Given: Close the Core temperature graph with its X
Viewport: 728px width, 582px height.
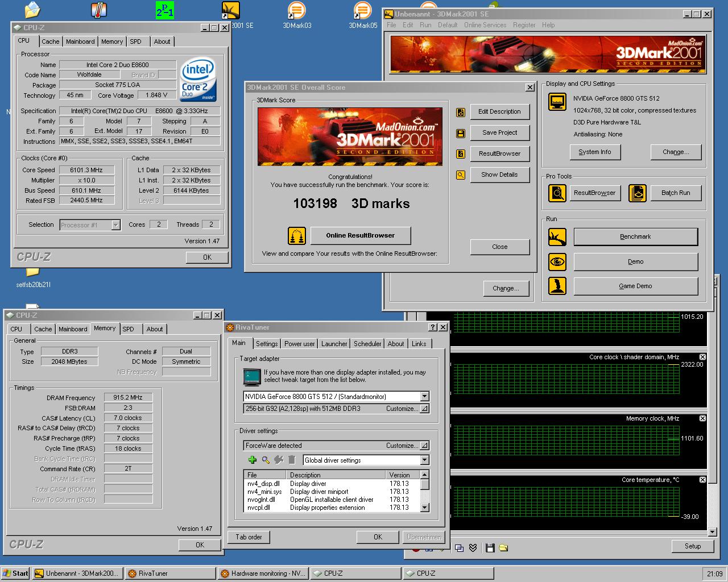Looking at the screenshot, I should click(x=702, y=480).
